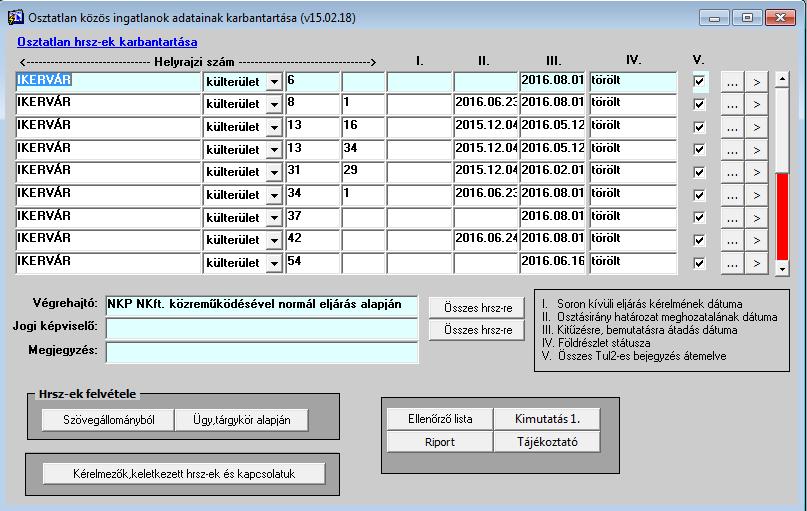Viewport: 807px width, 511px height.
Task: Click the > arrow button in hrsz 34/1 row
Action: [x=757, y=195]
